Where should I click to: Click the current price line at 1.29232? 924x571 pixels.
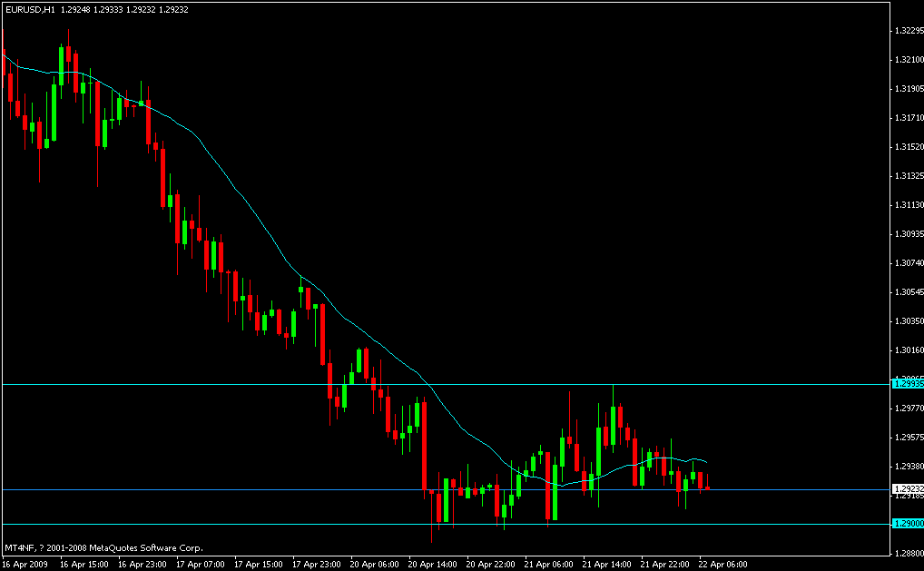tap(445, 489)
